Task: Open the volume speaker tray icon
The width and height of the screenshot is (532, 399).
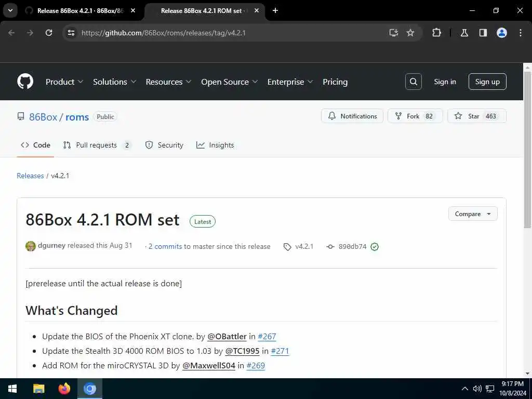Action: tap(477, 389)
